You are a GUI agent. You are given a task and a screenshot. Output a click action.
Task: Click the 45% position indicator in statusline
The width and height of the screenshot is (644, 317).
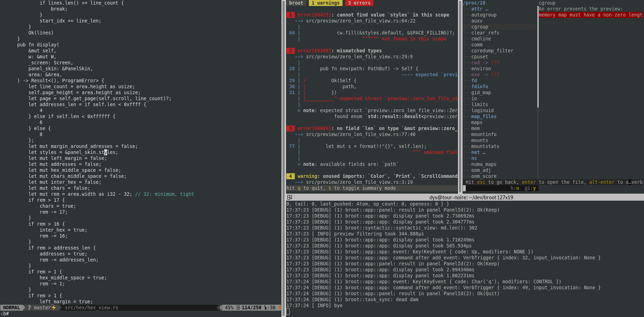tap(229, 308)
